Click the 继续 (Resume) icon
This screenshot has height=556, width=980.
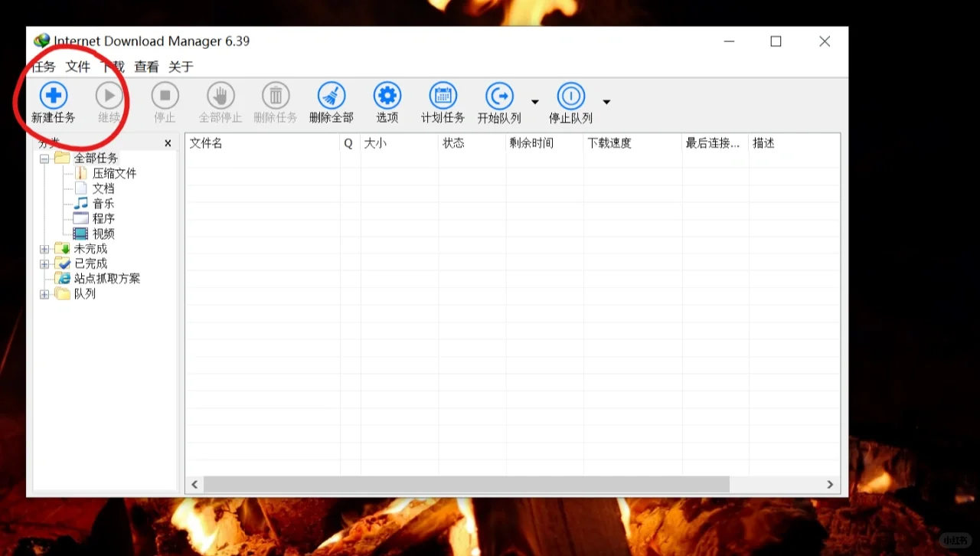click(x=109, y=95)
